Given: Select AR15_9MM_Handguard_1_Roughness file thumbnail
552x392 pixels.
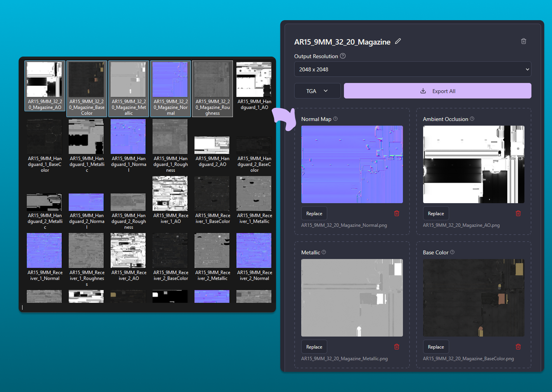Looking at the screenshot, I should tap(170, 136).
